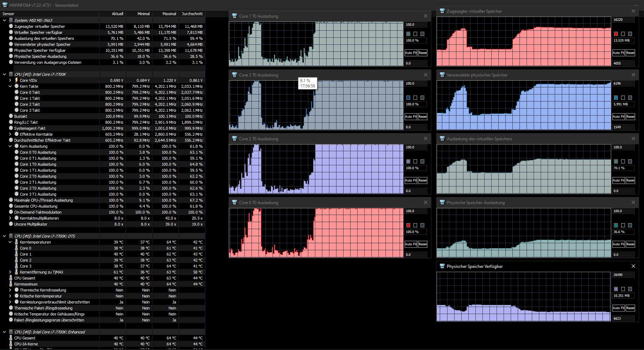Open the red color swatch of Core 0 T0 Auslastung graph

click(x=408, y=225)
